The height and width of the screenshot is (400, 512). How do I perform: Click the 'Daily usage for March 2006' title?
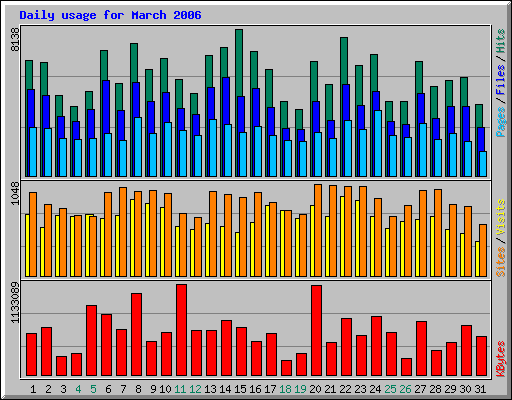(110, 15)
